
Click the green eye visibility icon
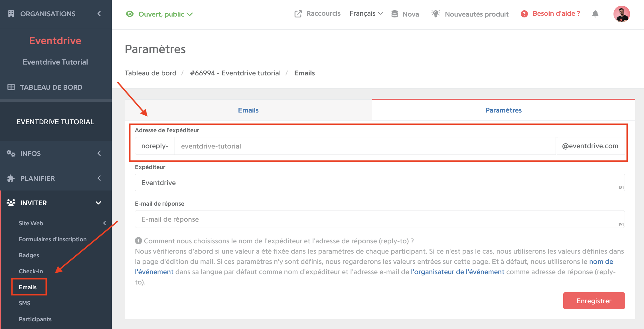coord(130,14)
